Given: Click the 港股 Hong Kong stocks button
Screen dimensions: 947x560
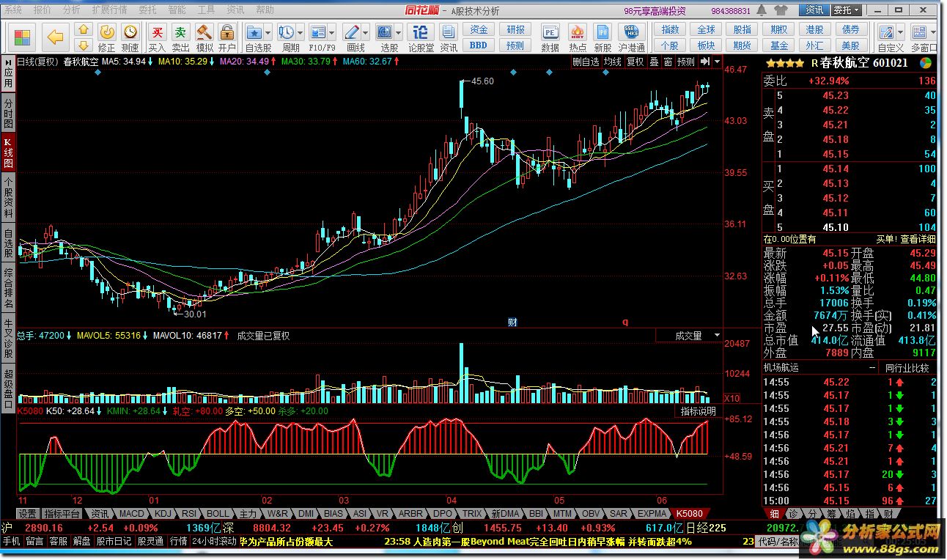Looking at the screenshot, I should click(814, 29).
